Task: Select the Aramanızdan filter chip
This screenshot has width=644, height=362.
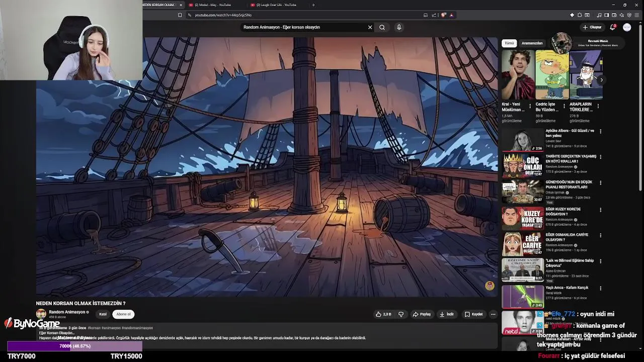Action: click(x=532, y=43)
